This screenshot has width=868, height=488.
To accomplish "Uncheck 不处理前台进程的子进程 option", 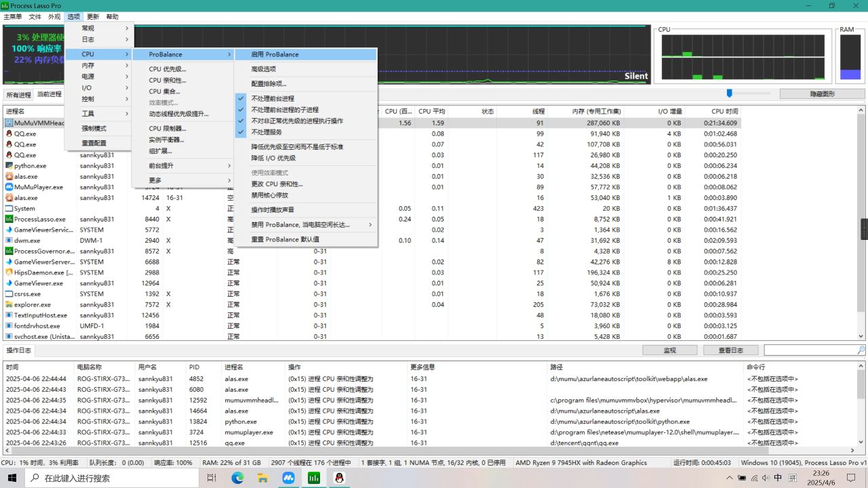I will tap(285, 110).
